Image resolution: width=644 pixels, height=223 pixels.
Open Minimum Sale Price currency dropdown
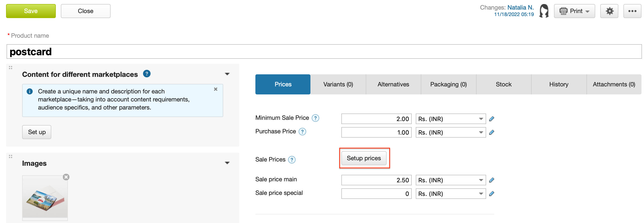tap(451, 119)
